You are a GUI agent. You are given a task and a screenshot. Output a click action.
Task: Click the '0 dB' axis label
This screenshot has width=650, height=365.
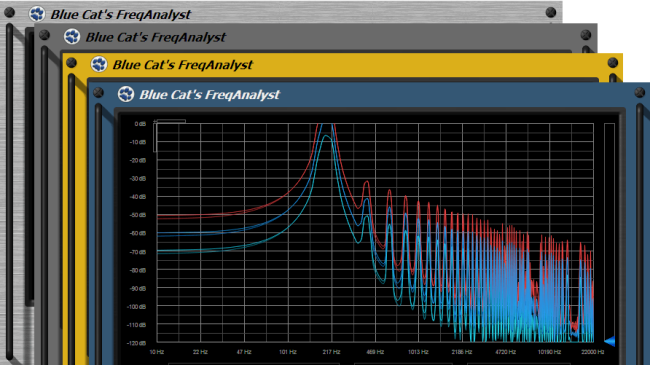[140, 124]
